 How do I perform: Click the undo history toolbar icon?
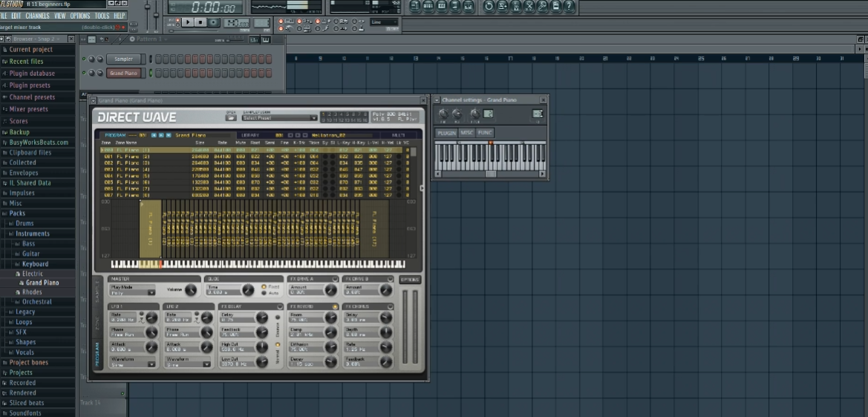point(489,6)
